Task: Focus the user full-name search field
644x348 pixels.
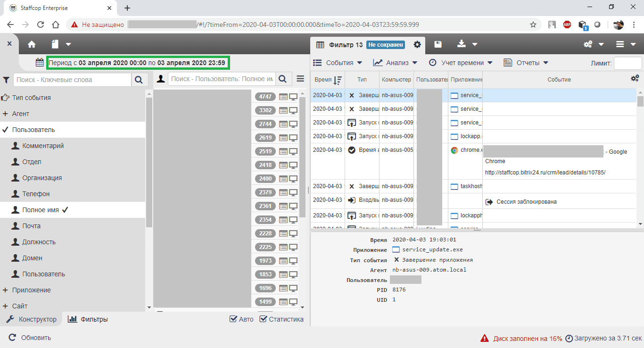Action: (222, 79)
